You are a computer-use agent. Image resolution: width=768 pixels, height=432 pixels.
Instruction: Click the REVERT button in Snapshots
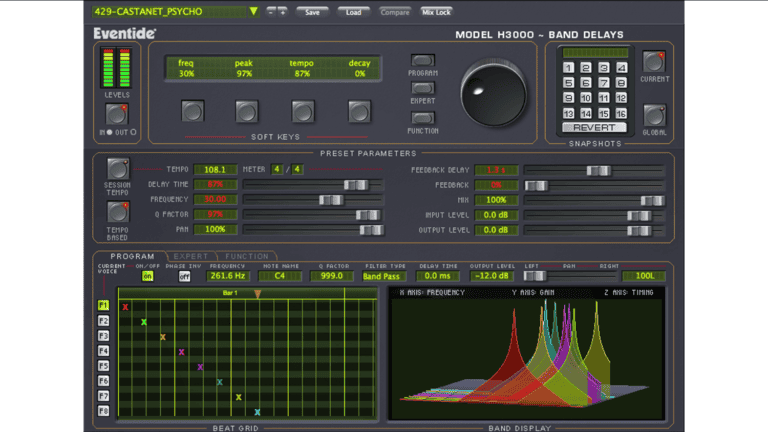tap(594, 127)
